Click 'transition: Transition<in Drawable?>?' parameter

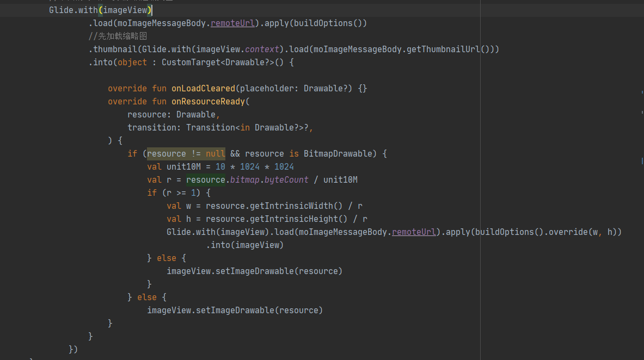[218, 128]
